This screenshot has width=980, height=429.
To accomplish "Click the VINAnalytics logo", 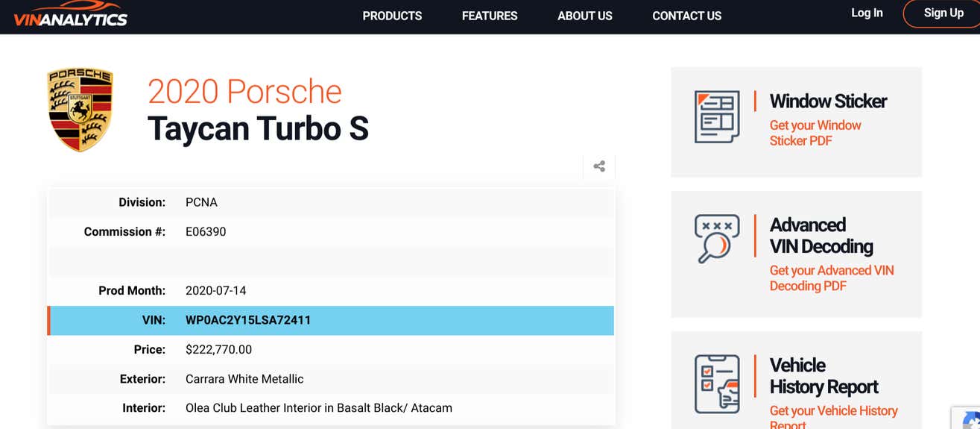I will coord(70,16).
